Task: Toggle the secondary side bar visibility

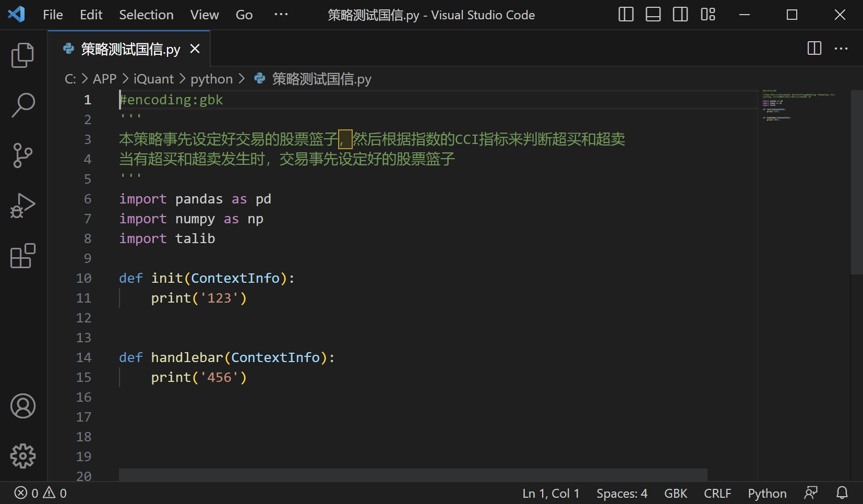Action: (x=680, y=15)
